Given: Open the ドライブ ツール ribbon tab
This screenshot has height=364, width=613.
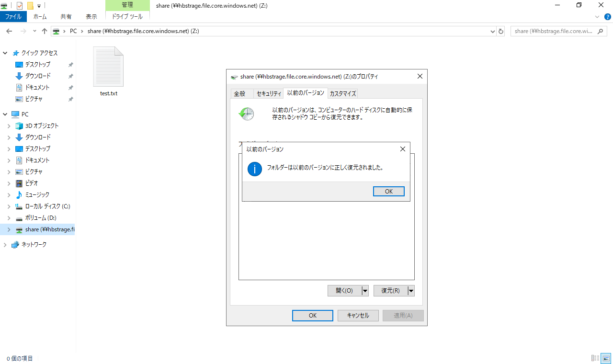Looking at the screenshot, I should 127,17.
